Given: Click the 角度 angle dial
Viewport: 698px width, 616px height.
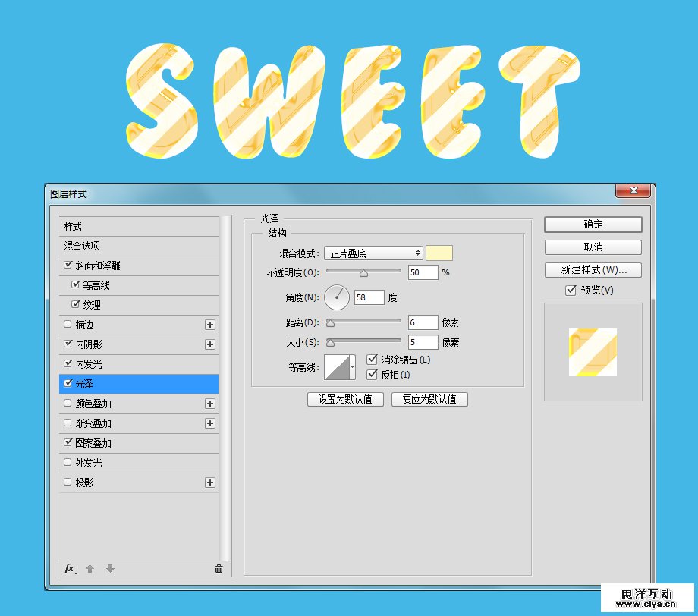Looking at the screenshot, I should click(x=337, y=297).
